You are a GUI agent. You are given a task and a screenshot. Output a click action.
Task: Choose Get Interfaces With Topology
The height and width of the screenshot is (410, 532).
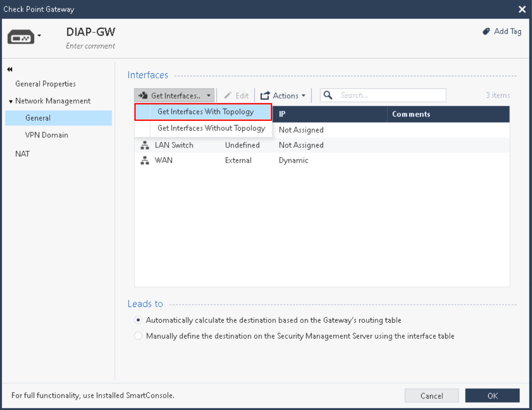203,112
